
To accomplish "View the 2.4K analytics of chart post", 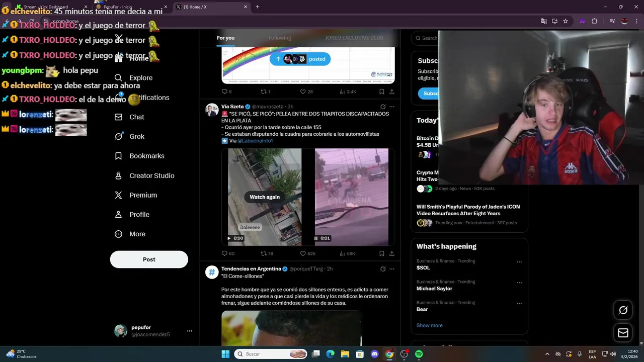I will [x=348, y=92].
